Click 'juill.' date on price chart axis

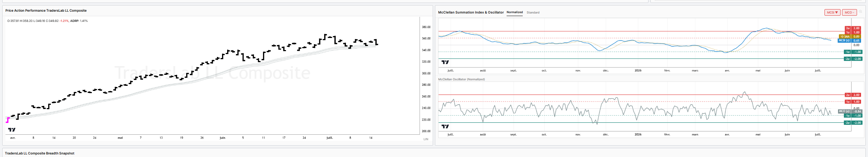coord(330,138)
